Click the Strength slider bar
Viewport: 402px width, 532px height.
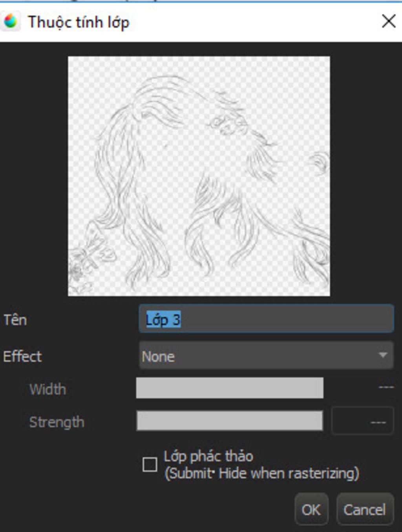pos(230,421)
